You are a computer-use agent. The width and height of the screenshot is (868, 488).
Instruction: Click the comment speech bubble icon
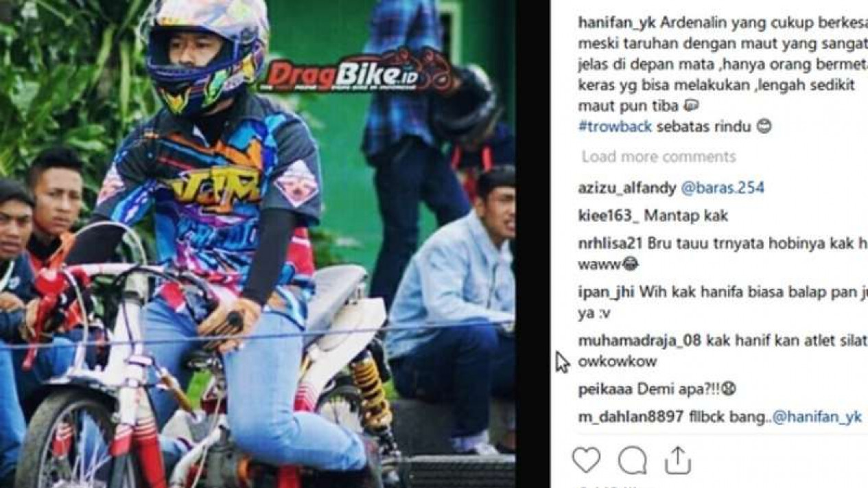(631, 461)
